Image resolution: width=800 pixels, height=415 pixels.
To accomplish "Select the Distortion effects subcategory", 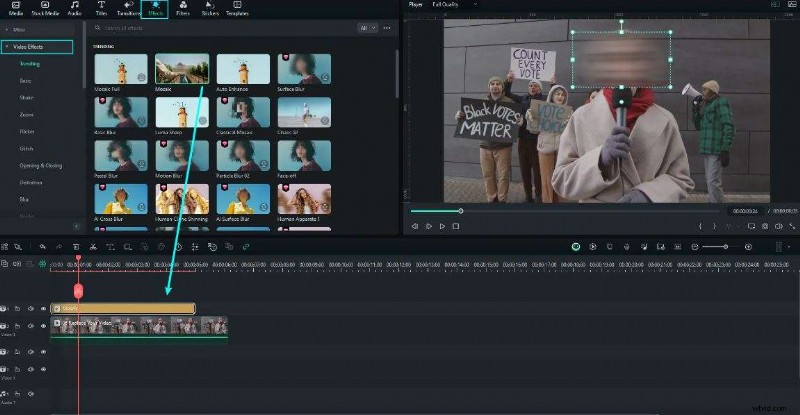I will tap(31, 183).
